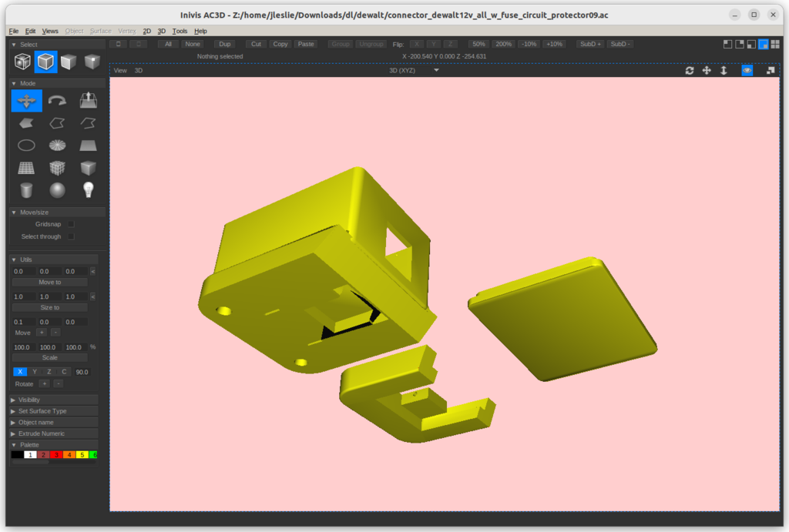Click the Scale button

tap(50, 357)
